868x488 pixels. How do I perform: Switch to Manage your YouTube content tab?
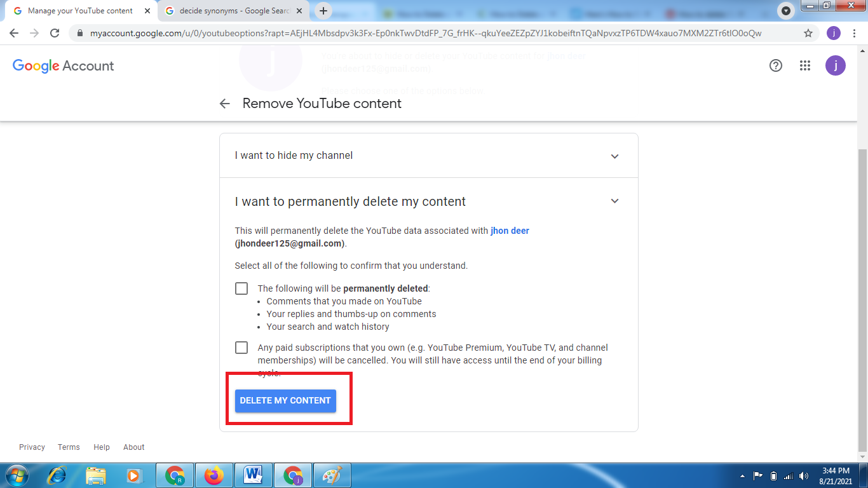[x=80, y=11]
